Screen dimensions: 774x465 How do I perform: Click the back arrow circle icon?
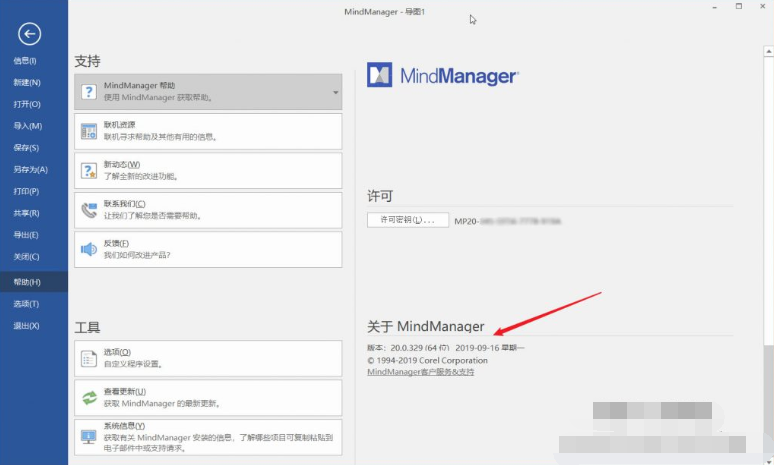(29, 34)
